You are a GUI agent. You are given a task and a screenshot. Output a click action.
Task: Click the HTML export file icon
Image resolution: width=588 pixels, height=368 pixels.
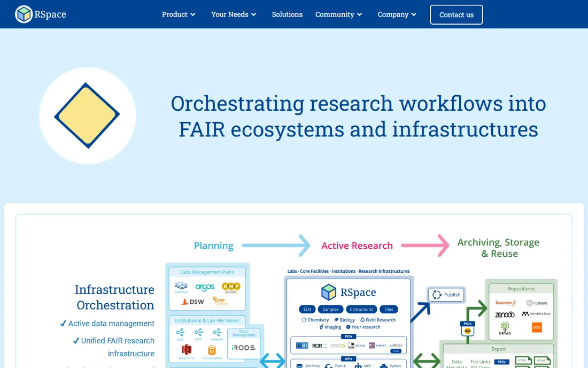point(523,361)
